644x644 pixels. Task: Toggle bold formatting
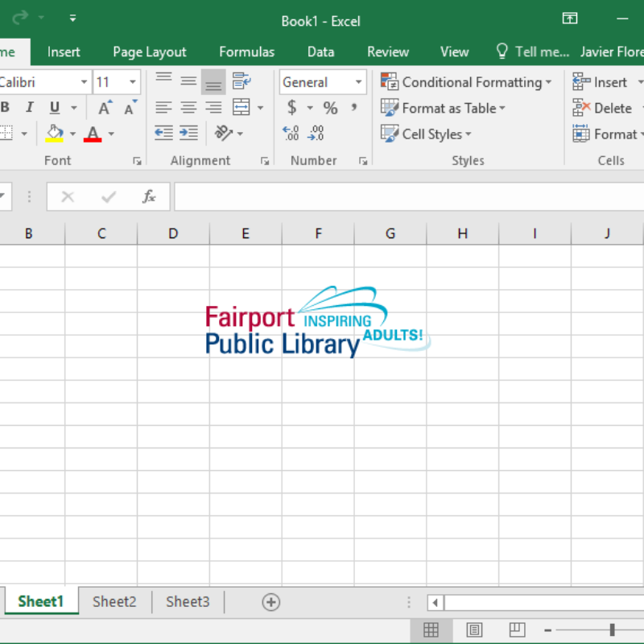(x=6, y=107)
